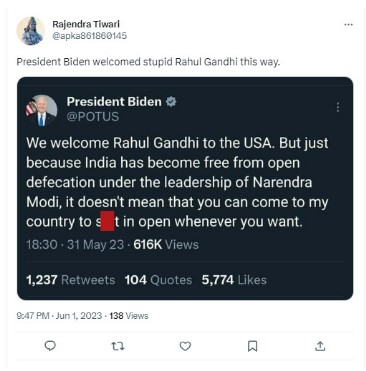Screen dimensions: 366x371
Task: Open the three-dot more menu of tweet
Action: click(348, 24)
